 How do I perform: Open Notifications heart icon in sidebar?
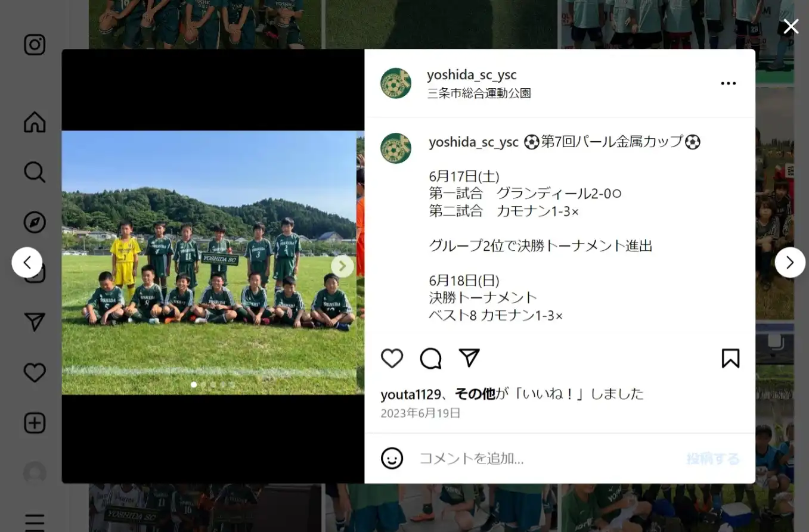(35, 373)
